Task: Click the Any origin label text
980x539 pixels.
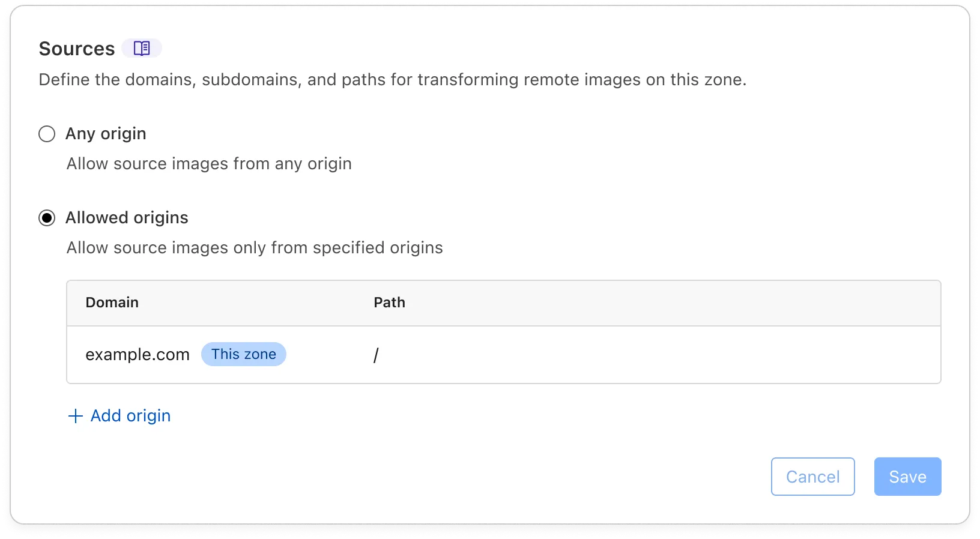Action: click(106, 133)
